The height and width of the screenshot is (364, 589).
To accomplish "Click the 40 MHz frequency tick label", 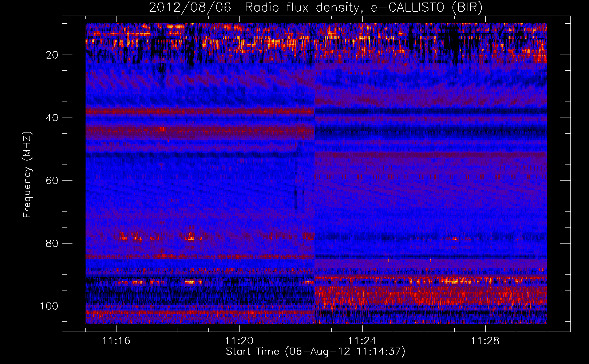I will (52, 118).
